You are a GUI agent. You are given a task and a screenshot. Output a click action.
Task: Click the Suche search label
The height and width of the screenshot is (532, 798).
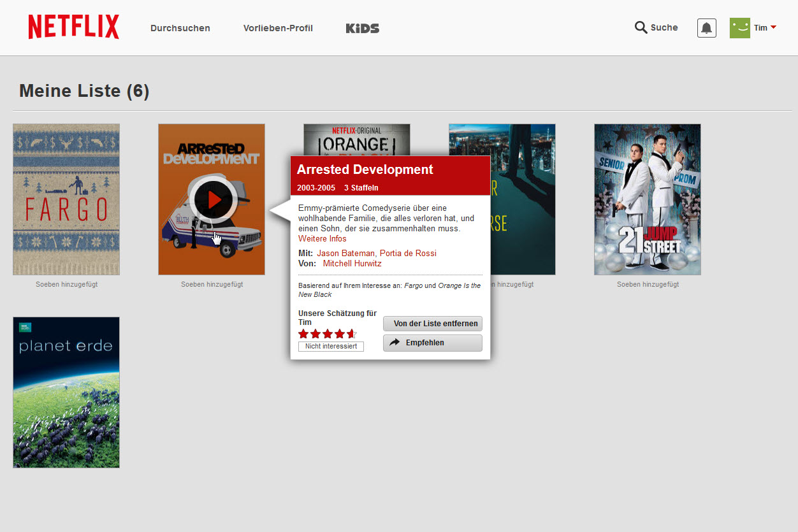pyautogui.click(x=664, y=27)
